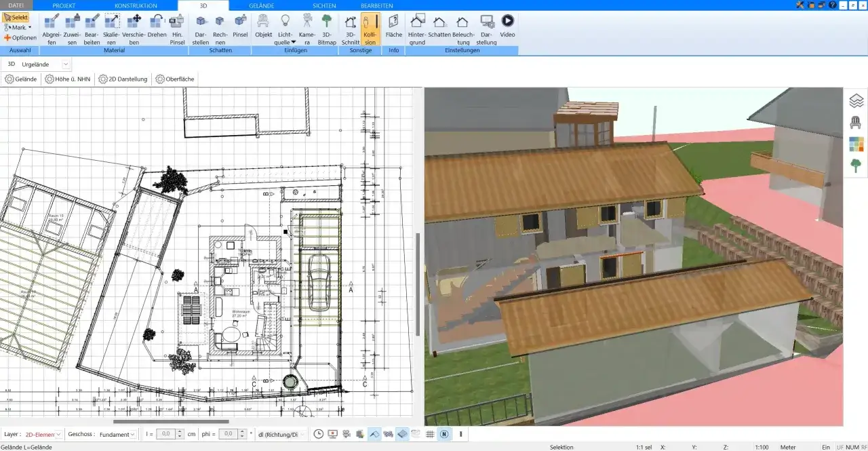Pick the Skalieren tool

pyautogui.click(x=112, y=29)
